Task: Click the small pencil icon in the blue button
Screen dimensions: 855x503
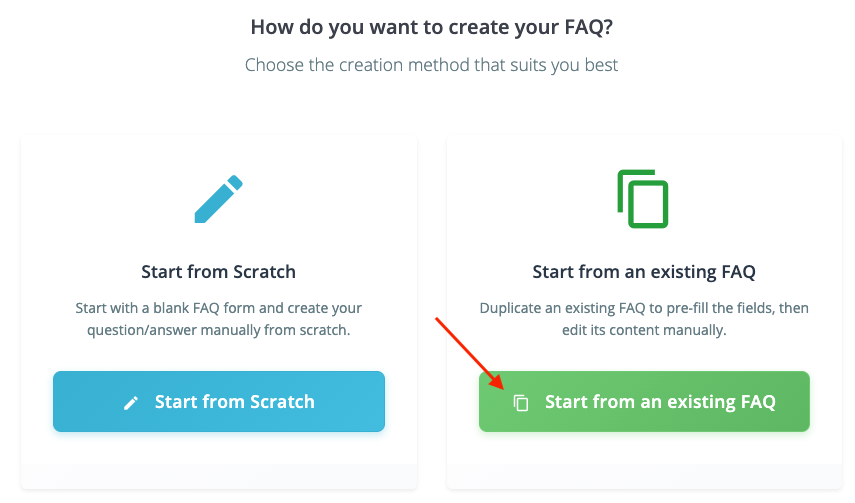Action: (x=131, y=403)
